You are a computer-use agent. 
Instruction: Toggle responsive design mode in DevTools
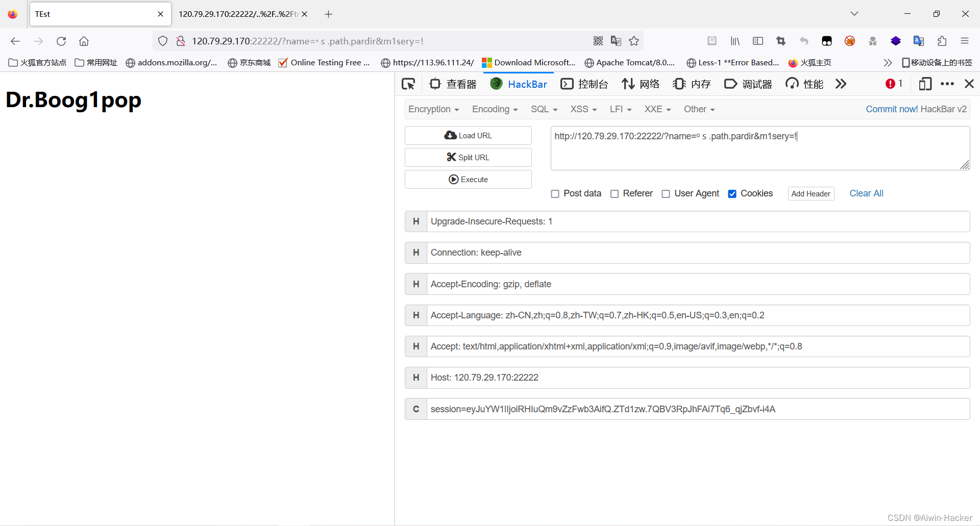click(925, 84)
